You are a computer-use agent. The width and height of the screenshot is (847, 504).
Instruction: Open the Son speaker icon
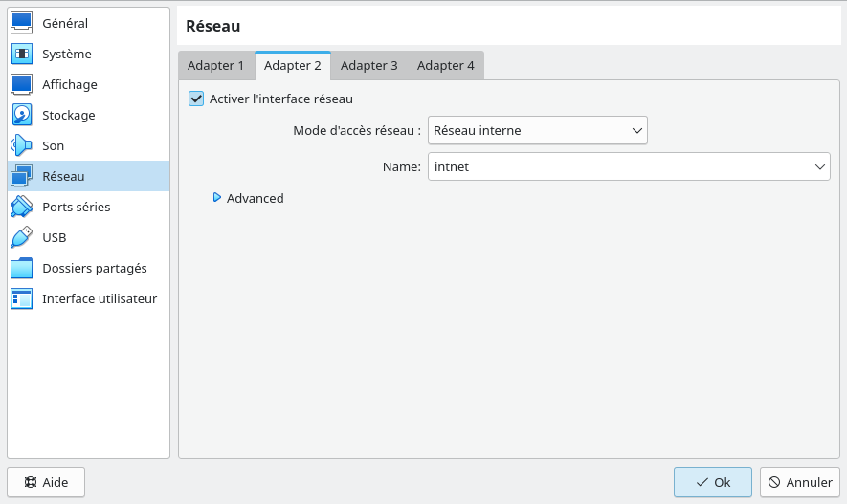click(22, 145)
